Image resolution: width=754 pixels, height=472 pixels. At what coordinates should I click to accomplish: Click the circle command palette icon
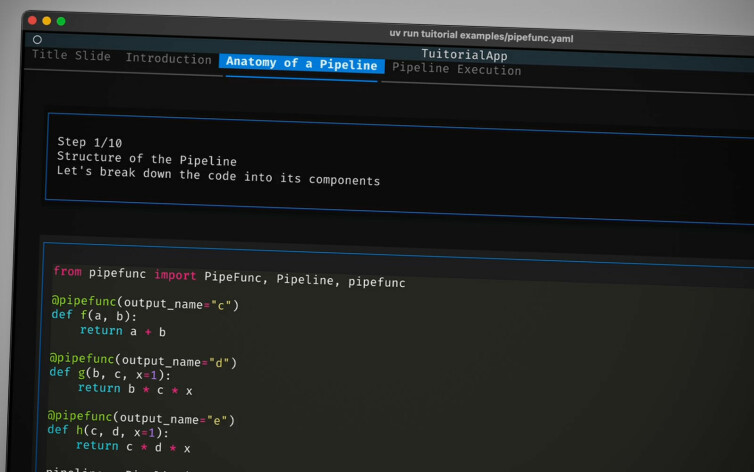(37, 39)
